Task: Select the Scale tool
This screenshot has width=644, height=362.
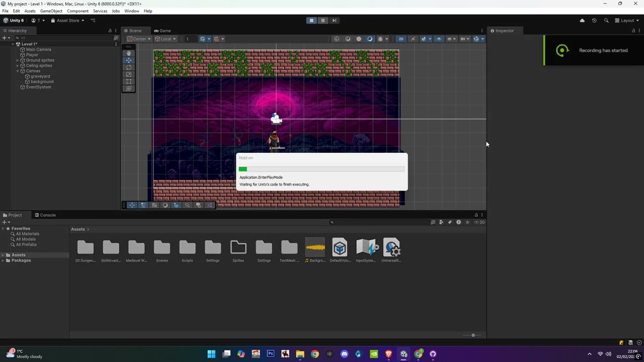Action: [x=129, y=74]
